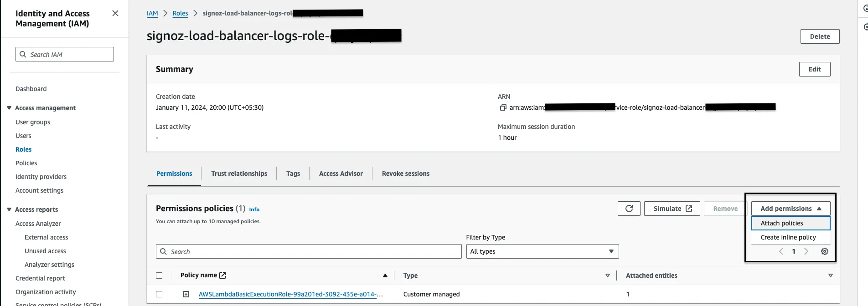Image resolution: width=868 pixels, height=306 pixels.
Task: Click the Customer managed type cell
Action: [431, 294]
